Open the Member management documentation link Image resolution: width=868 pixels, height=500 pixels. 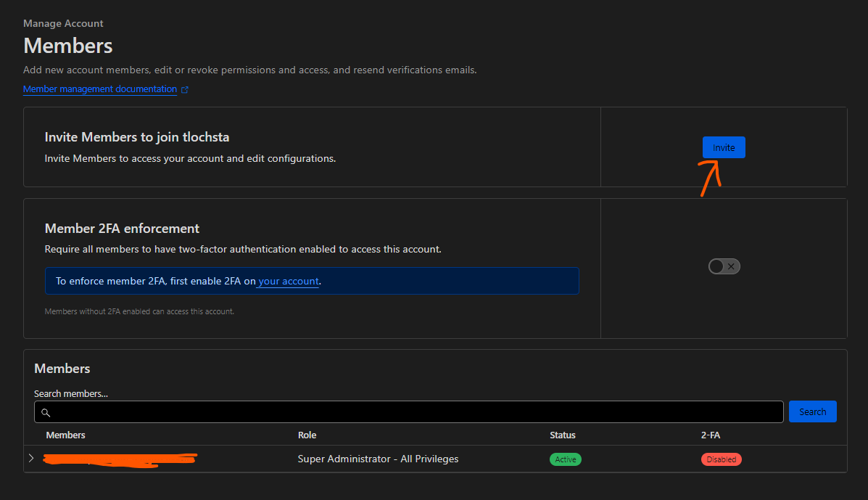pos(100,89)
